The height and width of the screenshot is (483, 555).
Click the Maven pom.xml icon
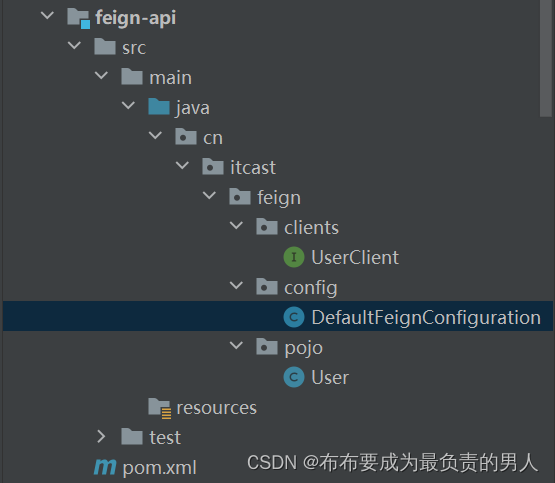[x=105, y=467]
